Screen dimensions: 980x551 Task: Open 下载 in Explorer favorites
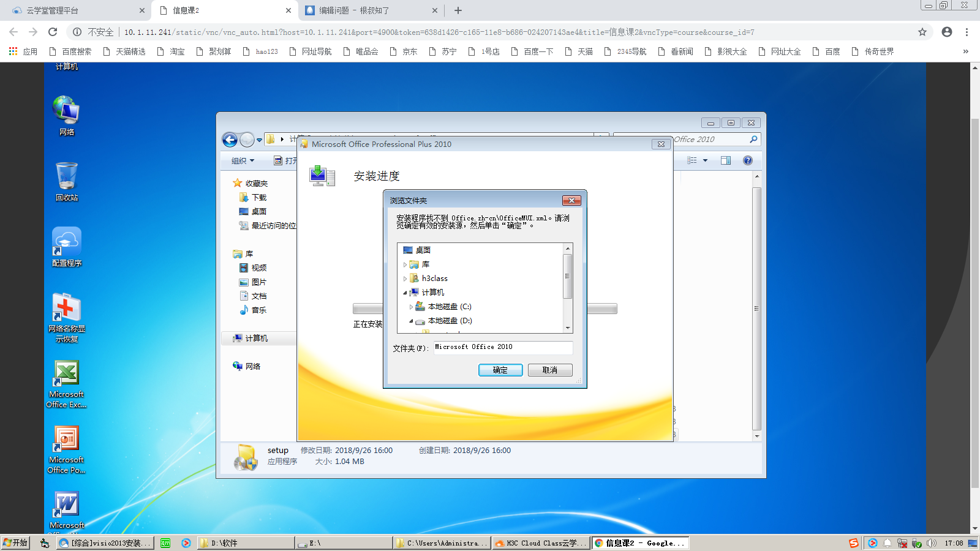click(x=253, y=198)
